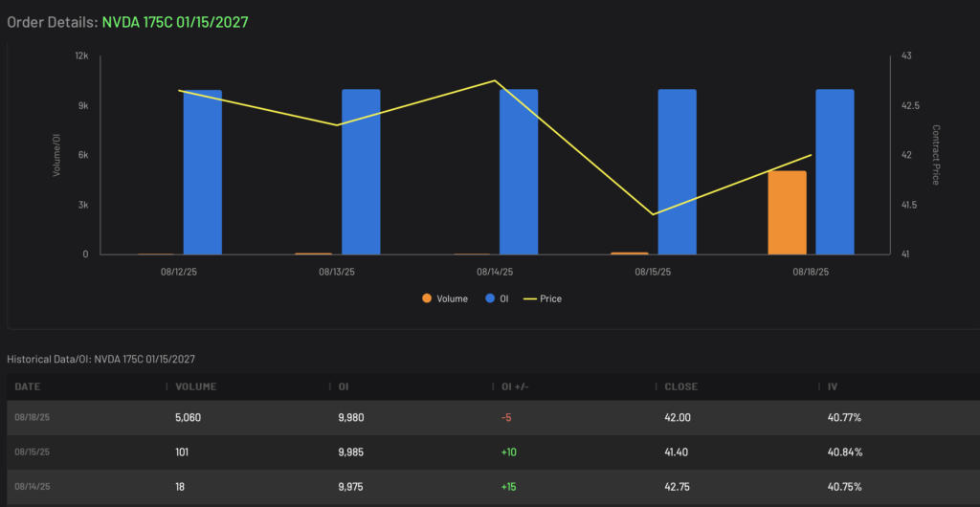Sort table by CLOSE column header
Screen dimensions: 980x507
coord(680,386)
